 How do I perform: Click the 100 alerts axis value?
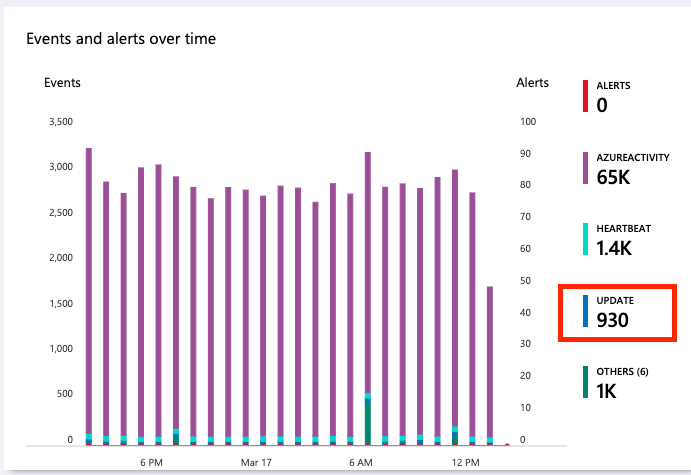[528, 122]
